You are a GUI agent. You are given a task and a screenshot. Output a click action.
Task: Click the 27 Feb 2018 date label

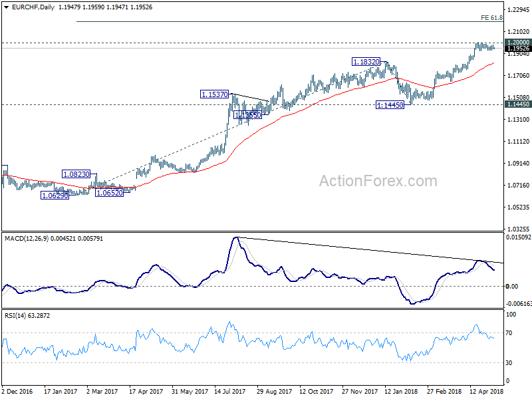click(444, 391)
